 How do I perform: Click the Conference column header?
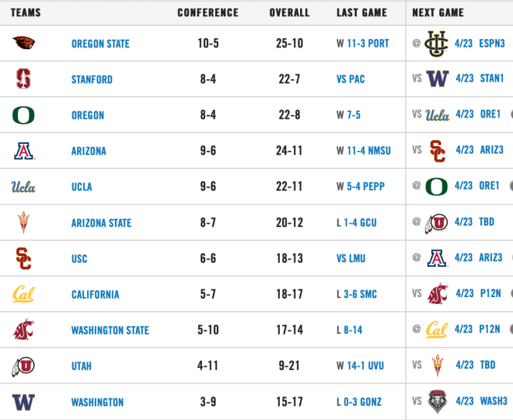[208, 12]
